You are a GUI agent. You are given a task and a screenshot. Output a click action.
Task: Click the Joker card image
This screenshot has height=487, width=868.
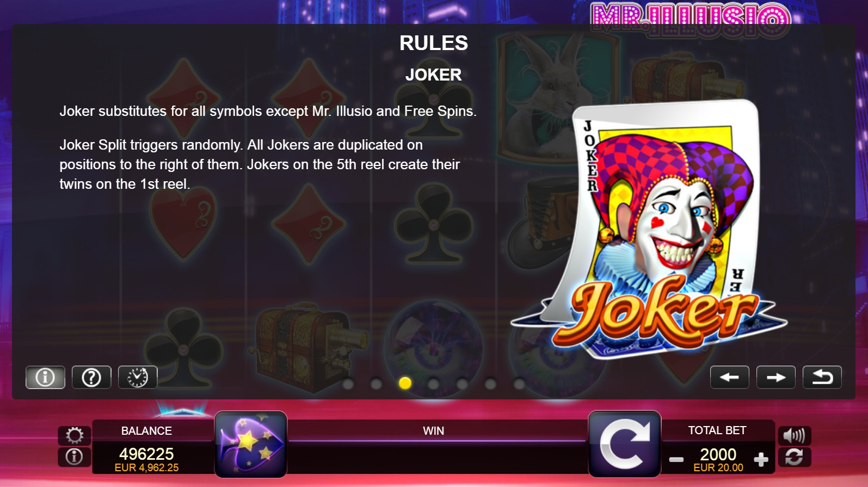[x=650, y=229]
